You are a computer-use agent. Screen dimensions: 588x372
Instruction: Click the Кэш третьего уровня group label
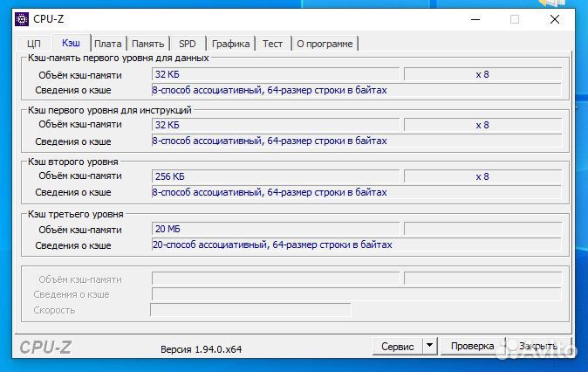click(x=76, y=214)
